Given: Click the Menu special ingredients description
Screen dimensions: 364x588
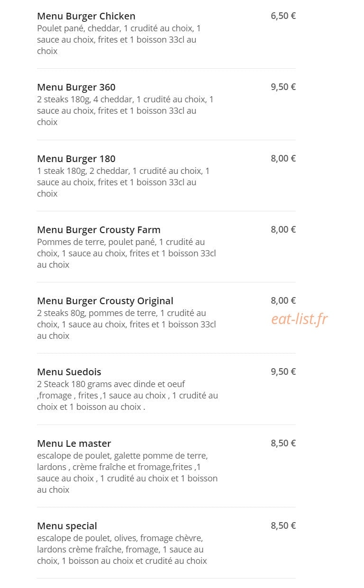Looking at the screenshot, I should 122,550.
